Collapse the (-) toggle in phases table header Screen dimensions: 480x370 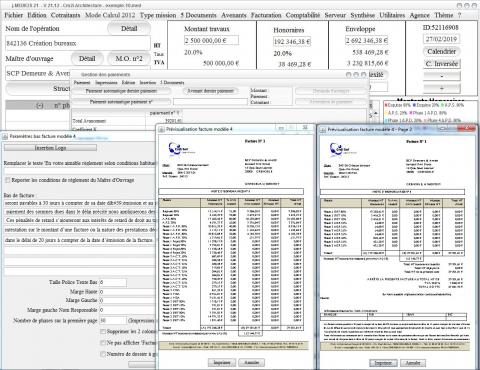[x=39, y=106]
